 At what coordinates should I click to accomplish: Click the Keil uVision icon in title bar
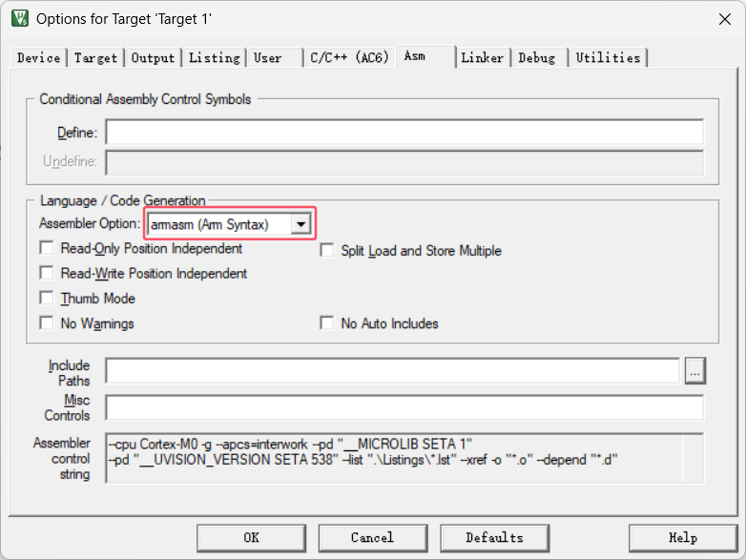(19, 18)
